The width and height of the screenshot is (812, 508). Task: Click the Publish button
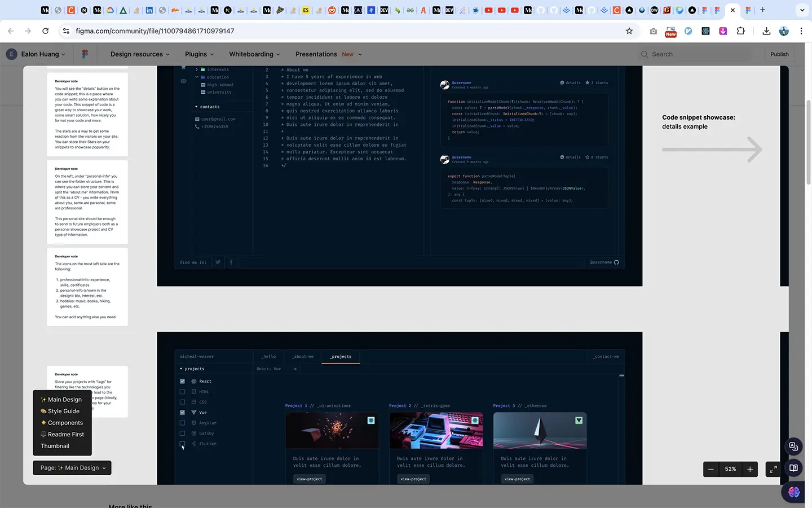pos(779,54)
